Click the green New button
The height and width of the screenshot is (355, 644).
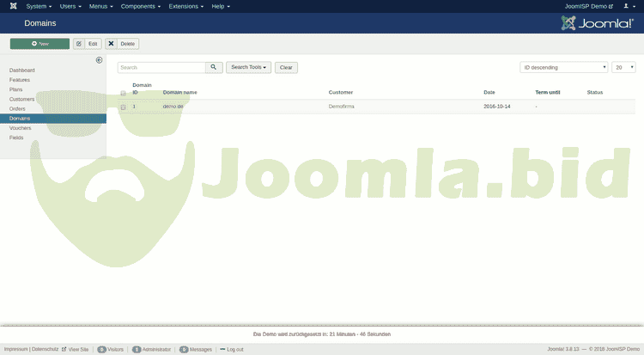click(x=39, y=43)
